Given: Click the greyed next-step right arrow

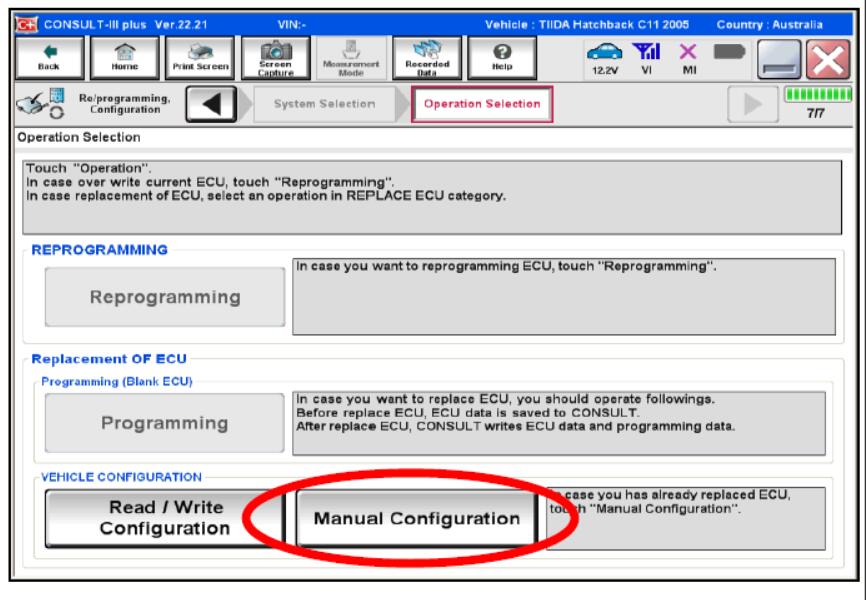Looking at the screenshot, I should (x=753, y=104).
